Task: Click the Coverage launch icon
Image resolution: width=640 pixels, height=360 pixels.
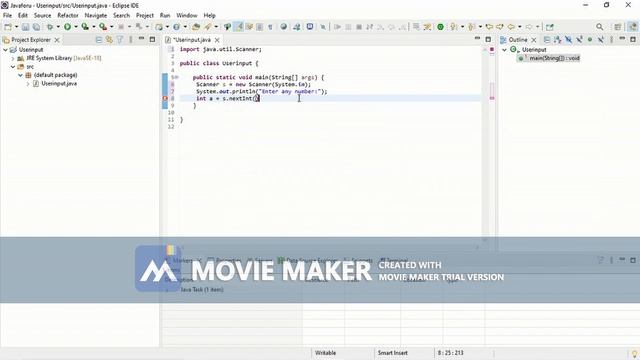Action: click(85, 27)
